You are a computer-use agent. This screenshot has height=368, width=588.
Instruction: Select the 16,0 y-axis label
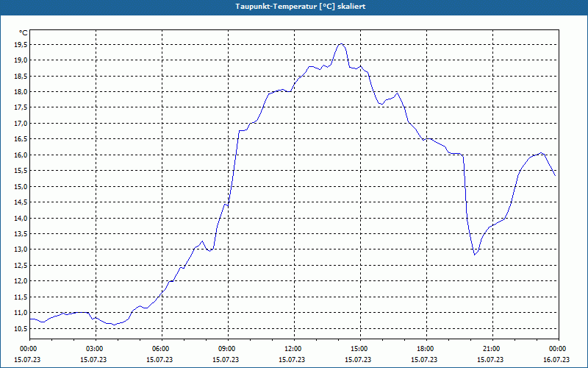point(21,155)
